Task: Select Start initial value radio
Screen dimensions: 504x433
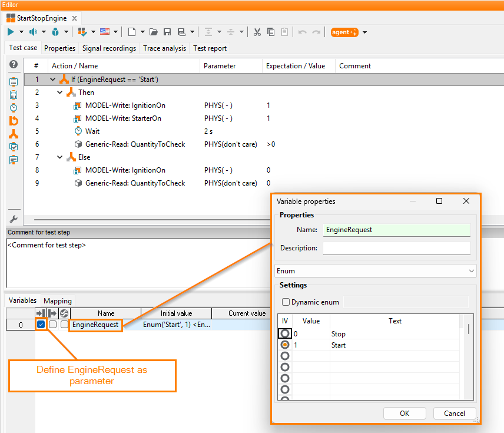Action: 285,345
